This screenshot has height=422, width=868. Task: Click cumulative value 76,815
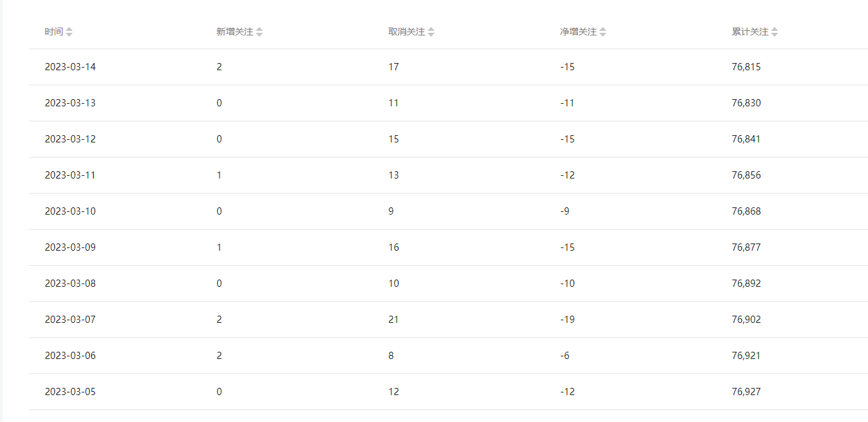[x=746, y=67]
